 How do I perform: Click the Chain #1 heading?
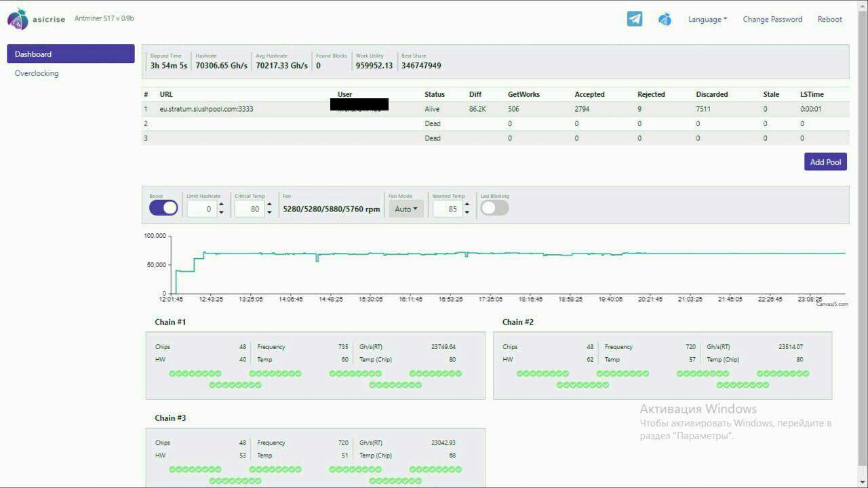click(170, 322)
